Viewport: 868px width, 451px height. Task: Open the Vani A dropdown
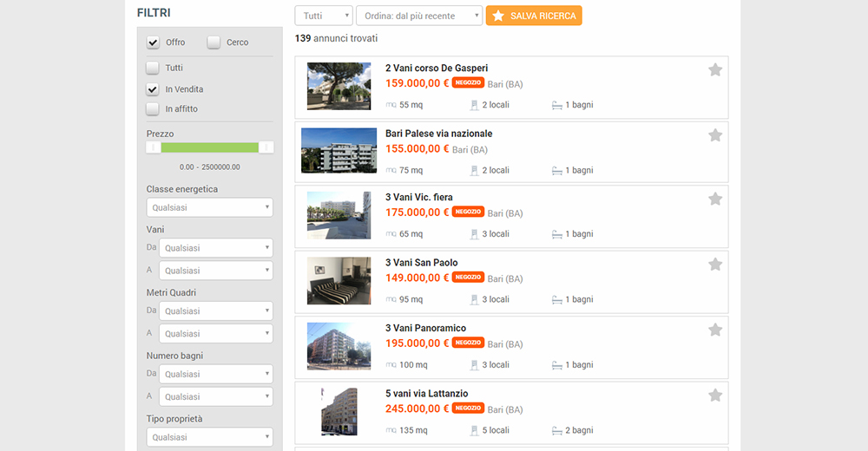coord(216,271)
